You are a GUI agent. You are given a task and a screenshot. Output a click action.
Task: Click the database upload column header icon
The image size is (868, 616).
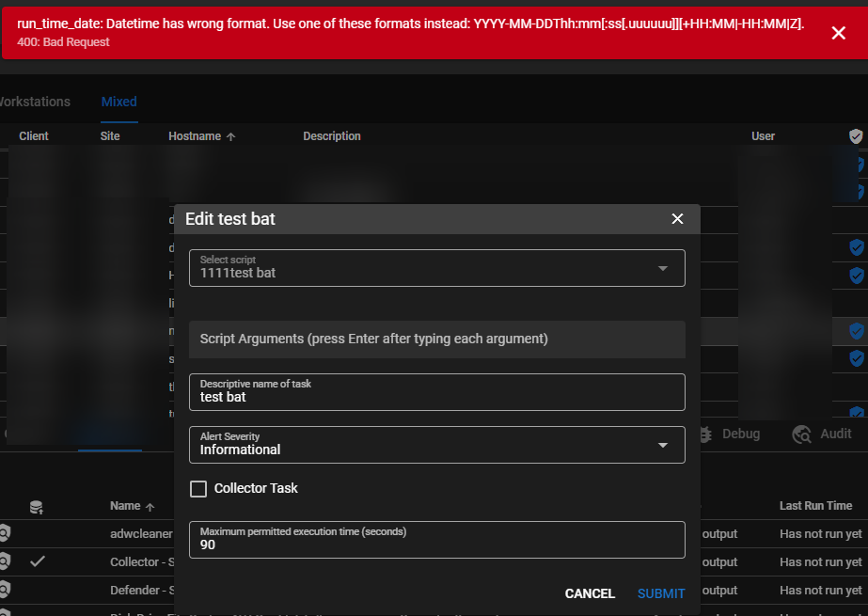[36, 505]
